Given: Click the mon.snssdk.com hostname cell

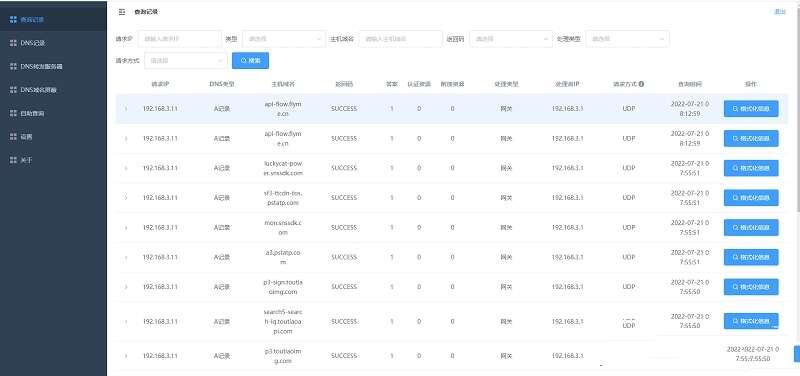Looking at the screenshot, I should pyautogui.click(x=283, y=228).
